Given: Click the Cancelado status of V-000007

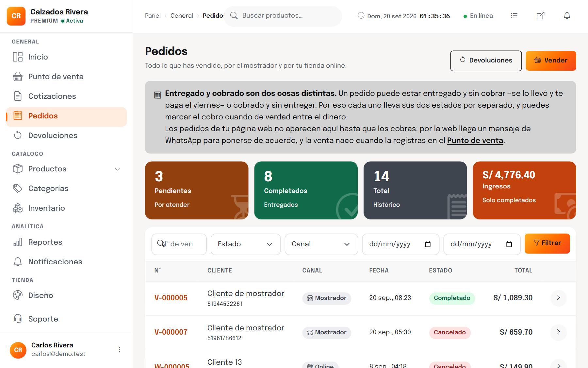Looking at the screenshot, I should tap(450, 332).
